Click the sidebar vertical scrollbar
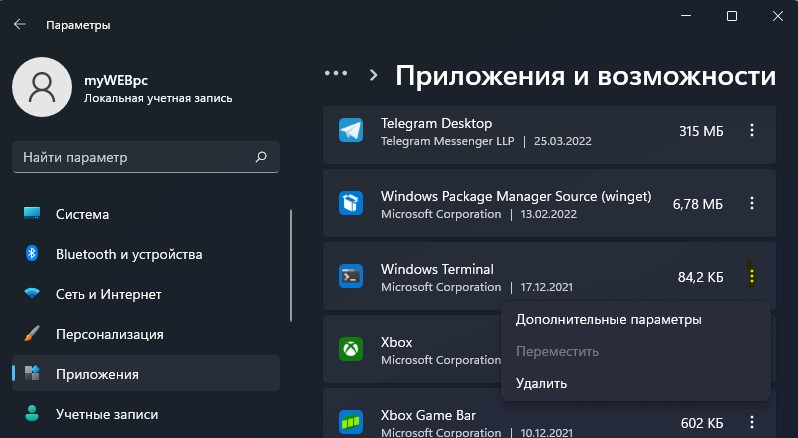The width and height of the screenshot is (798, 438). tap(291, 265)
